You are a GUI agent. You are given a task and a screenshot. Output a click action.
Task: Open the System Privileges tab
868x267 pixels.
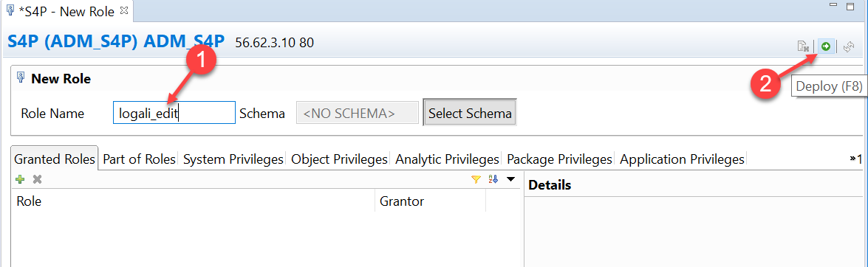[233, 159]
